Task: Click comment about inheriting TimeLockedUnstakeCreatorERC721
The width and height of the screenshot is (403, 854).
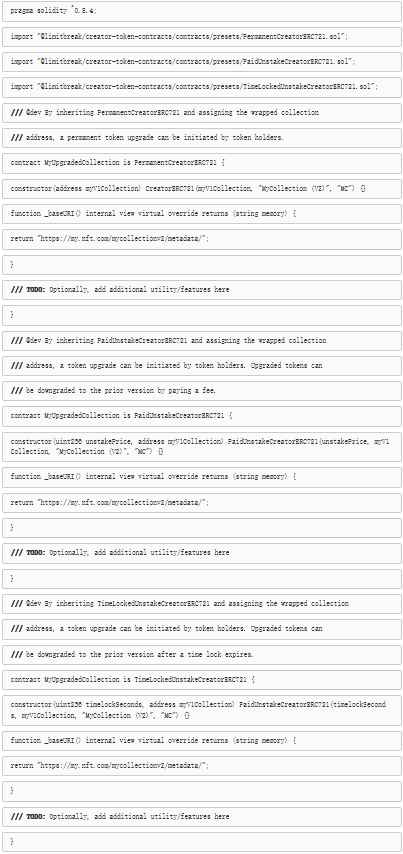Action: click(202, 603)
